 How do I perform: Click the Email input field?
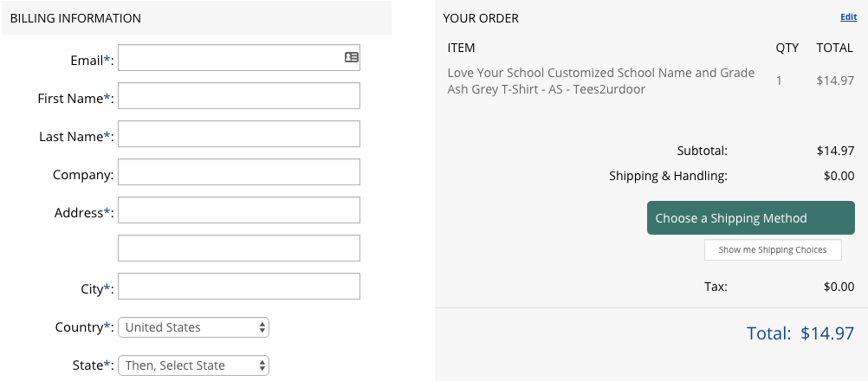tap(238, 57)
